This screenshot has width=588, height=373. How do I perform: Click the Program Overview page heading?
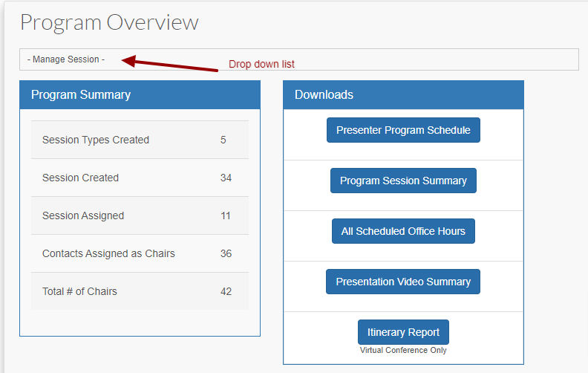(109, 22)
